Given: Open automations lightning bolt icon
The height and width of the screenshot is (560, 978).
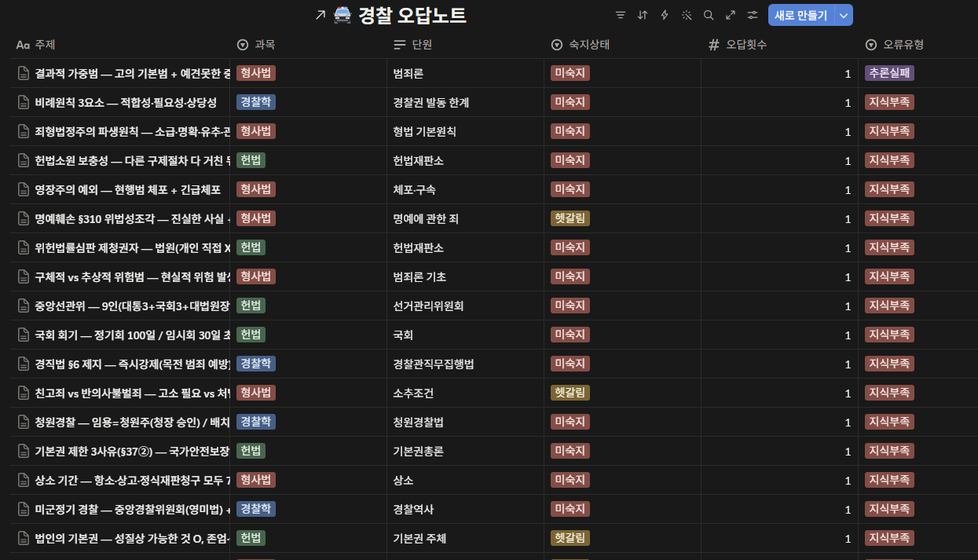Looking at the screenshot, I should click(665, 15).
